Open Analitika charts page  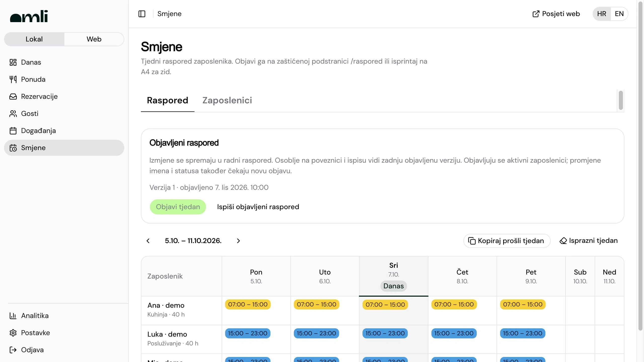[x=64, y=316]
